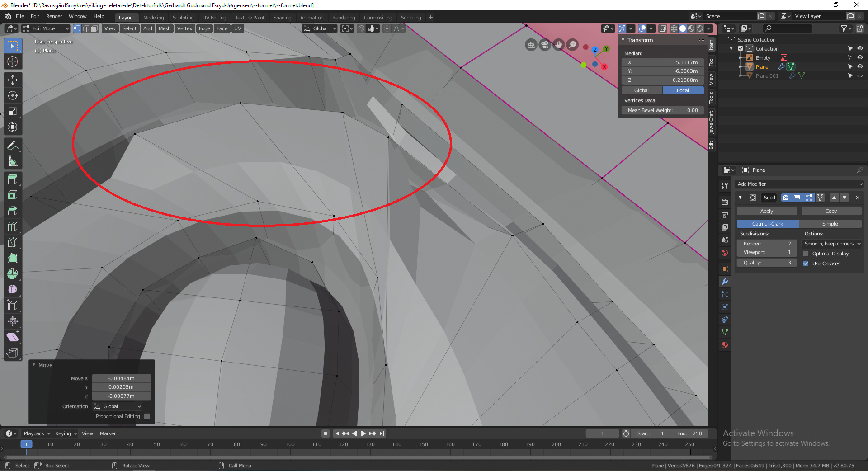Viewport: 868px width, 471px height.
Task: Open the Render menu
Action: coord(54,16)
